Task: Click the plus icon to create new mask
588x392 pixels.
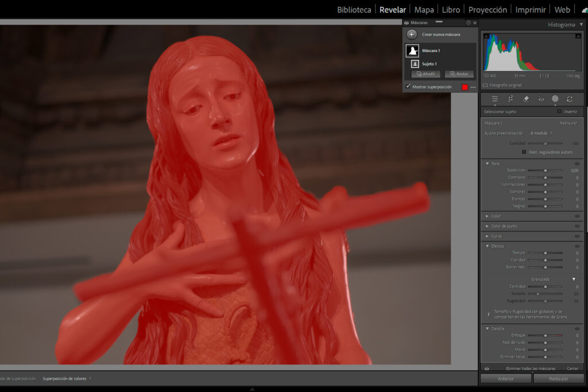Action: (411, 34)
